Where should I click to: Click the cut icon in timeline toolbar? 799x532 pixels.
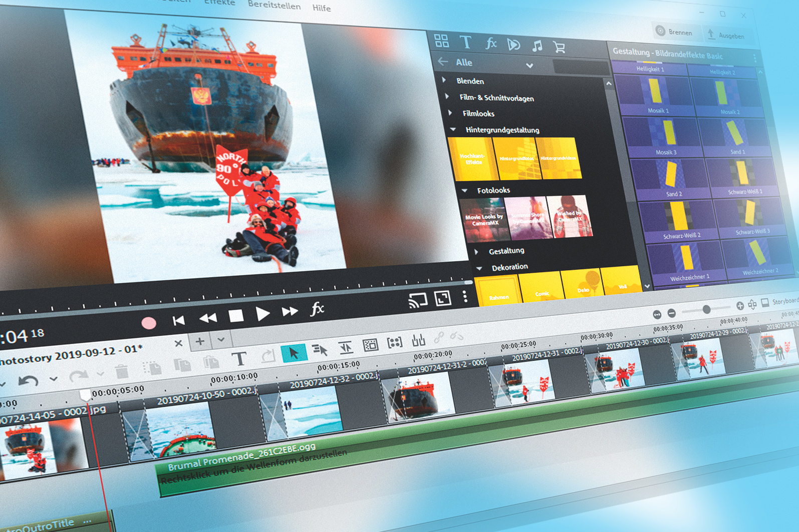152,368
